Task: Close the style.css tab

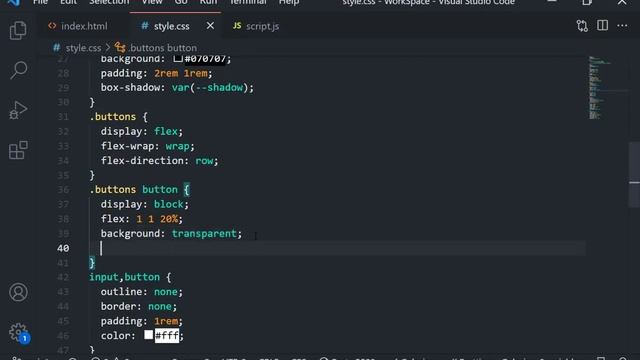Action: [210, 26]
